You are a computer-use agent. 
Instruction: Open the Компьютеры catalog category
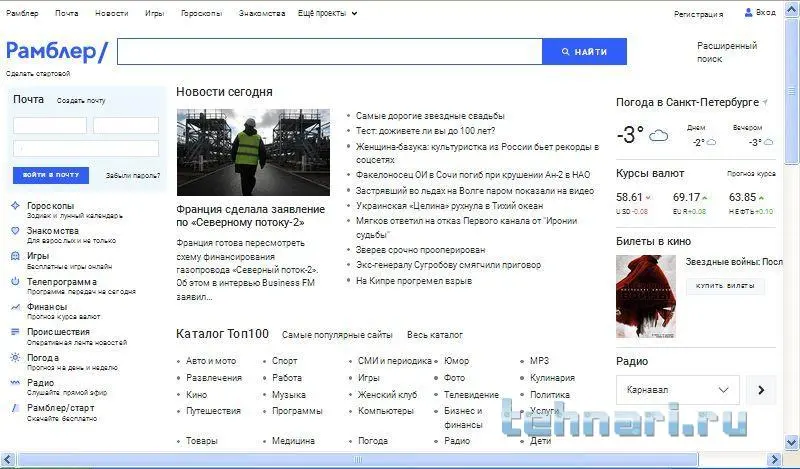[x=385, y=411]
